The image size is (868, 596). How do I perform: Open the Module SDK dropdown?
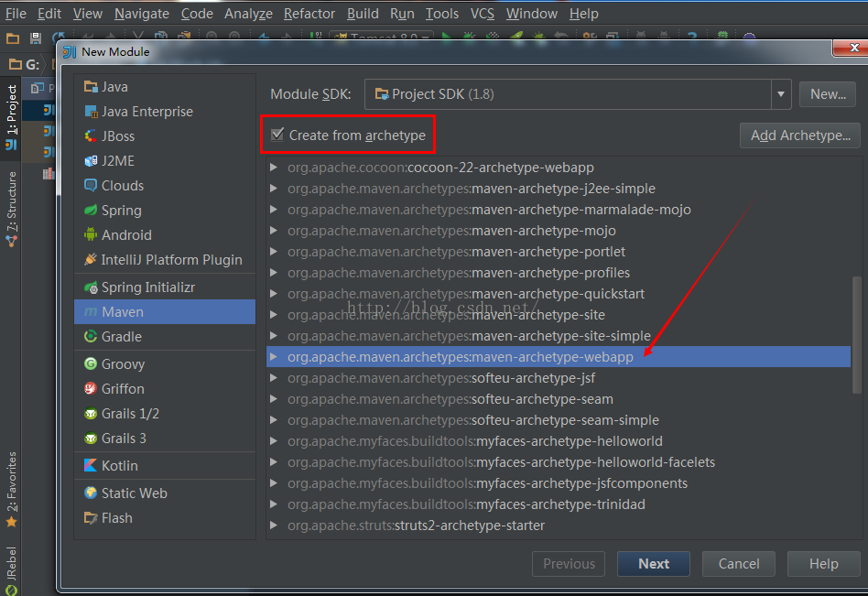coord(780,94)
